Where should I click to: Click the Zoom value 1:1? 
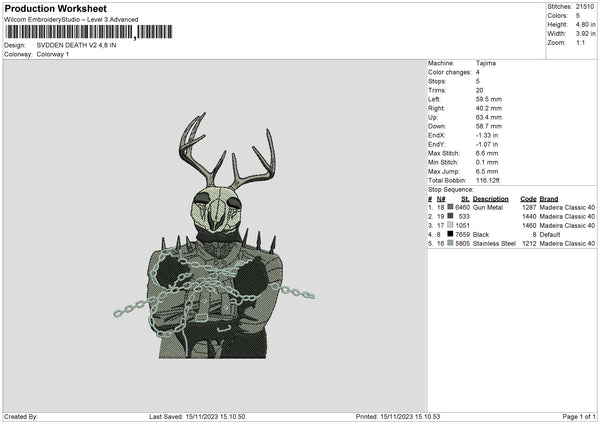tap(580, 42)
